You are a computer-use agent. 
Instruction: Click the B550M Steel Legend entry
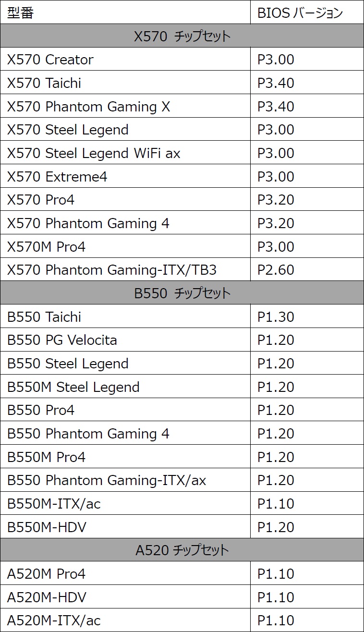[73, 387]
